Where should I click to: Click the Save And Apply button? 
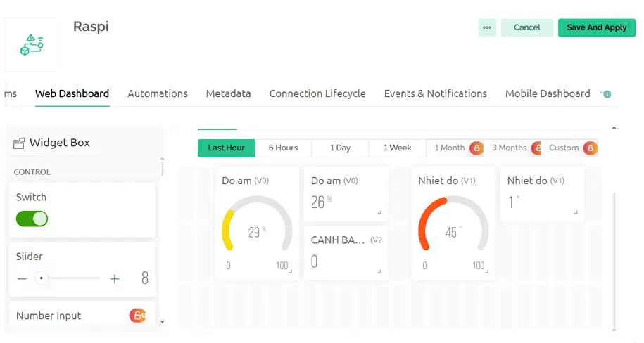[596, 27]
